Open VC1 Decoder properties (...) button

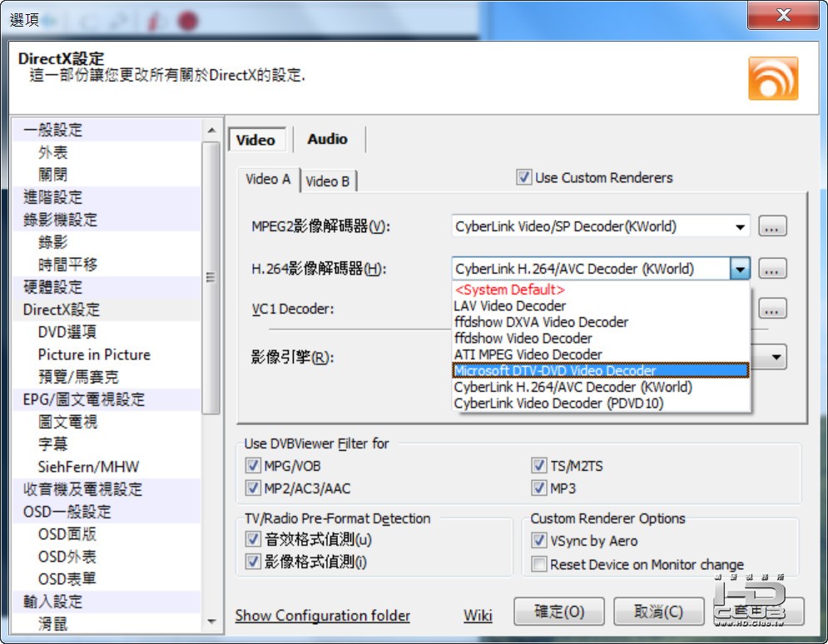(772, 309)
